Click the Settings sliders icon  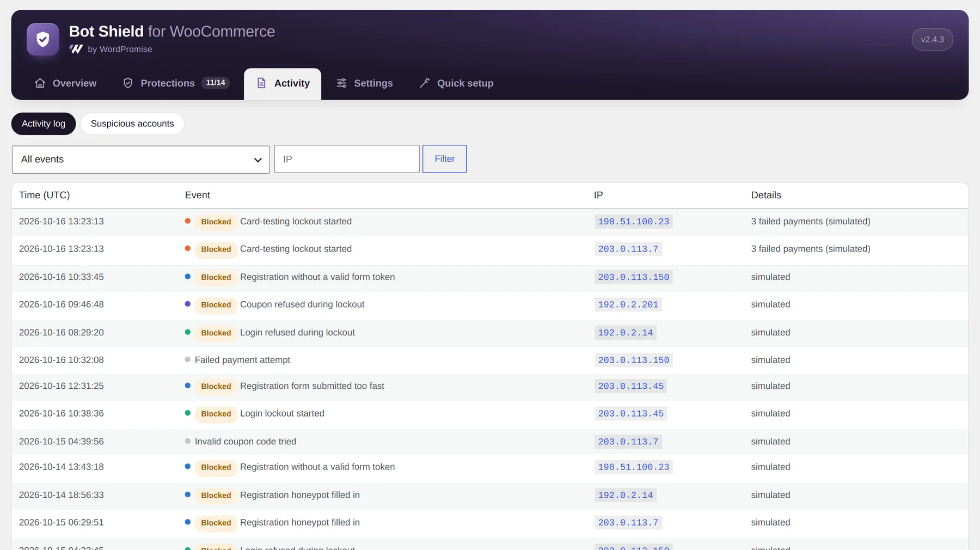341,83
